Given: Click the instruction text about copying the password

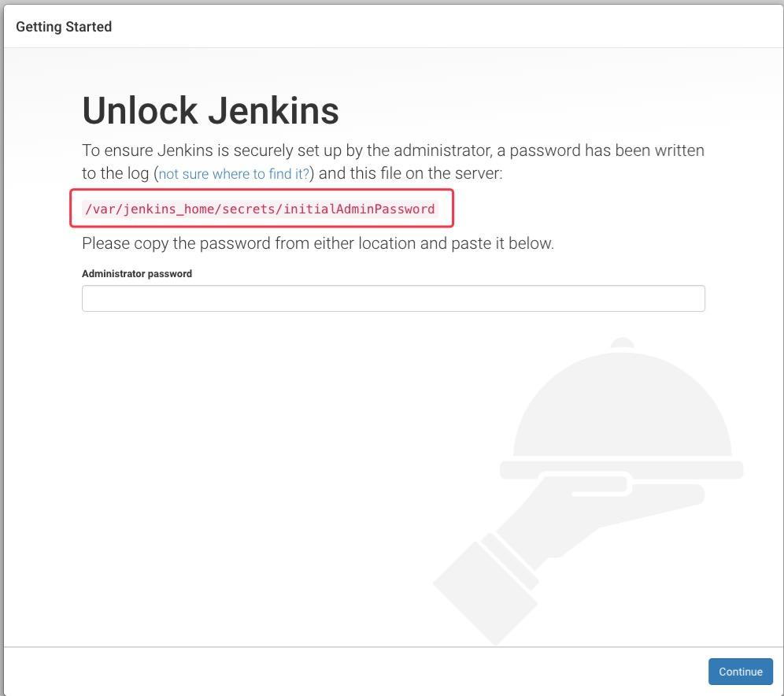Looking at the screenshot, I should pos(318,242).
